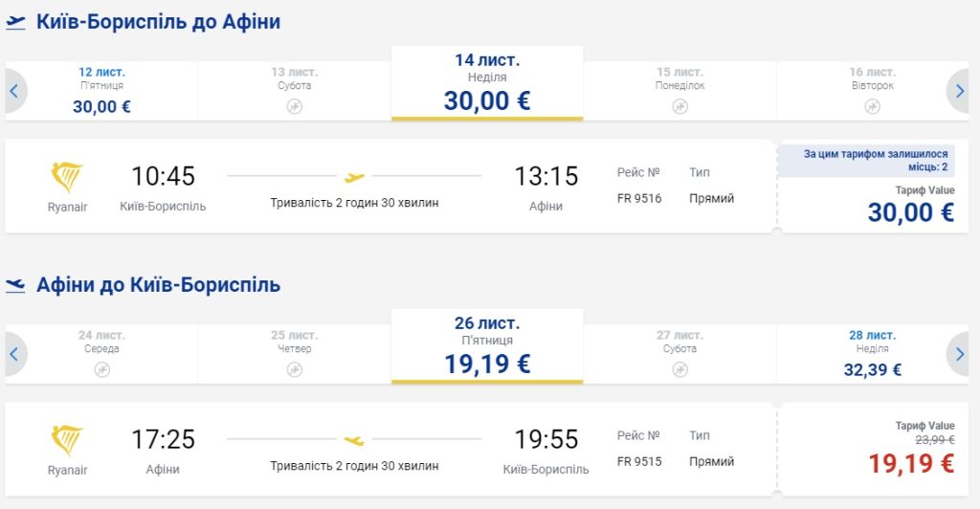This screenshot has height=509, width=980.
Task: Click the landing plane icon beside Афіни до Київ-Бориспіль
Action: pos(15,285)
